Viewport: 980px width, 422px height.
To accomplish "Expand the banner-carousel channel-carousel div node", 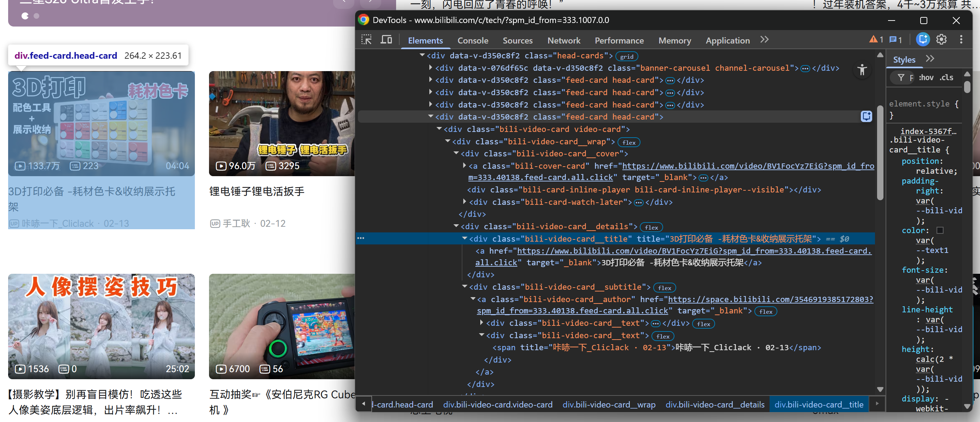I will (x=430, y=68).
